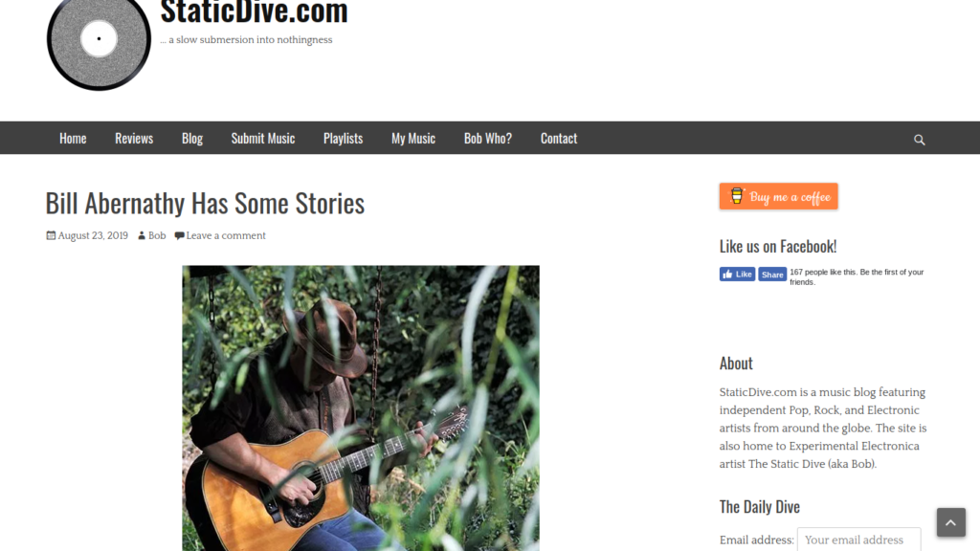Click the scroll-to-top arrow button

[x=950, y=522]
